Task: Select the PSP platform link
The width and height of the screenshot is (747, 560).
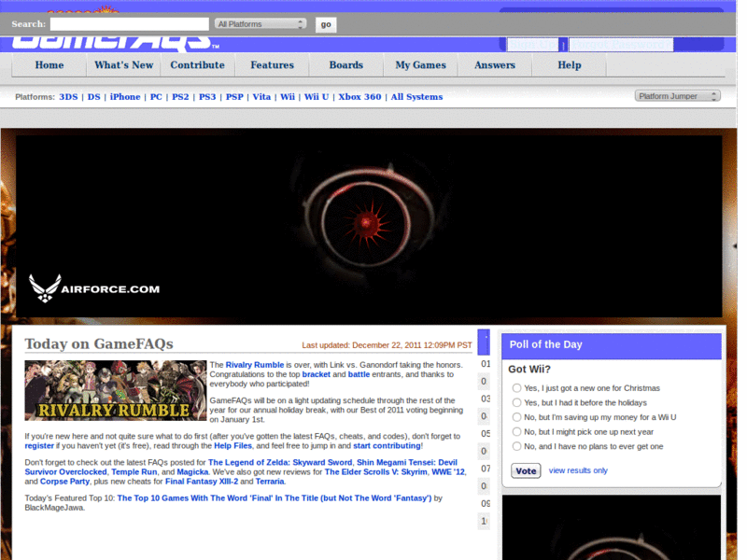Action: (234, 97)
